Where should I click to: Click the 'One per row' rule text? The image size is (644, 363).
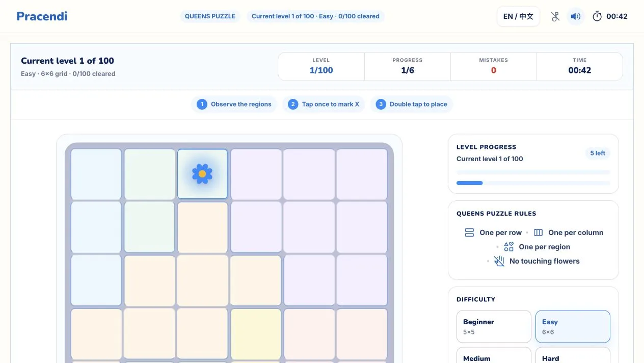[500, 232]
